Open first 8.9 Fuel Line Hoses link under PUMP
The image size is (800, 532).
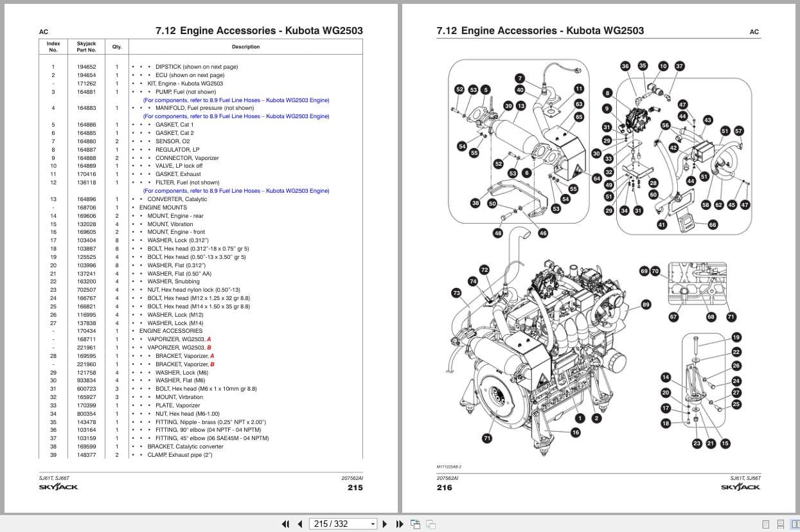coord(236,100)
